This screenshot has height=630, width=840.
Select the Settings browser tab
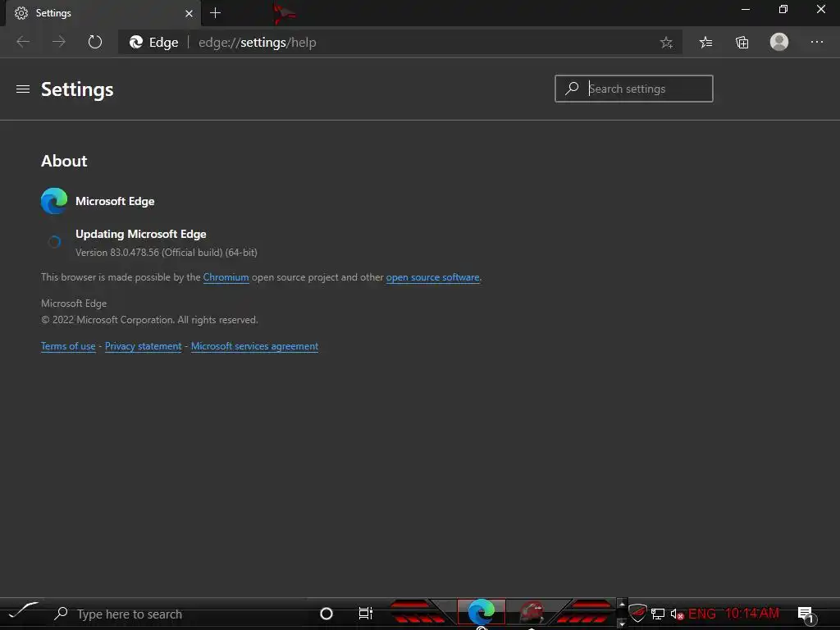103,13
